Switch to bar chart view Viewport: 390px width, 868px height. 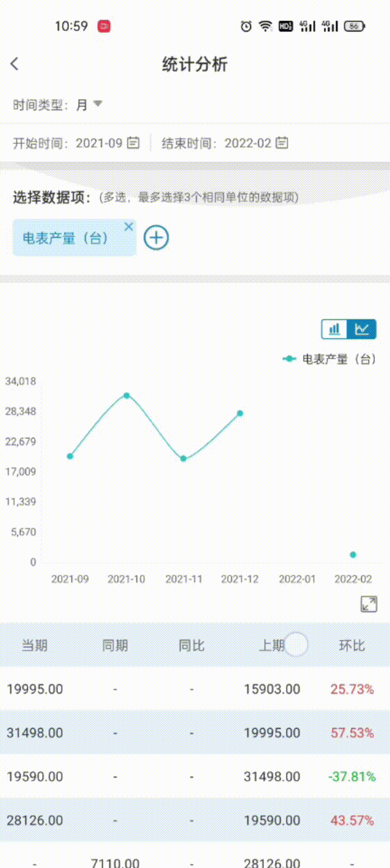(335, 329)
